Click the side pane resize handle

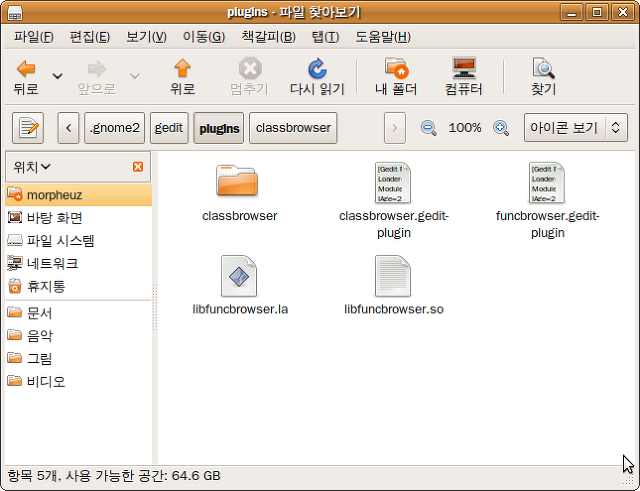pyautogui.click(x=155, y=307)
